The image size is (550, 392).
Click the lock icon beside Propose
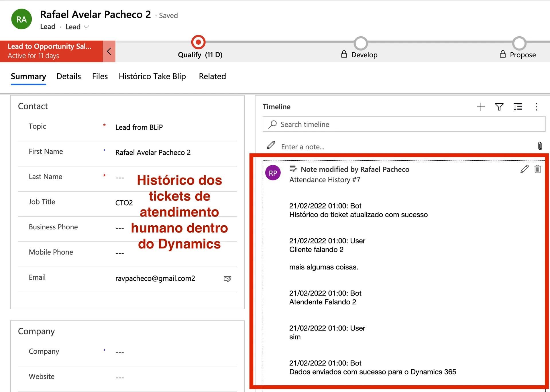(503, 54)
